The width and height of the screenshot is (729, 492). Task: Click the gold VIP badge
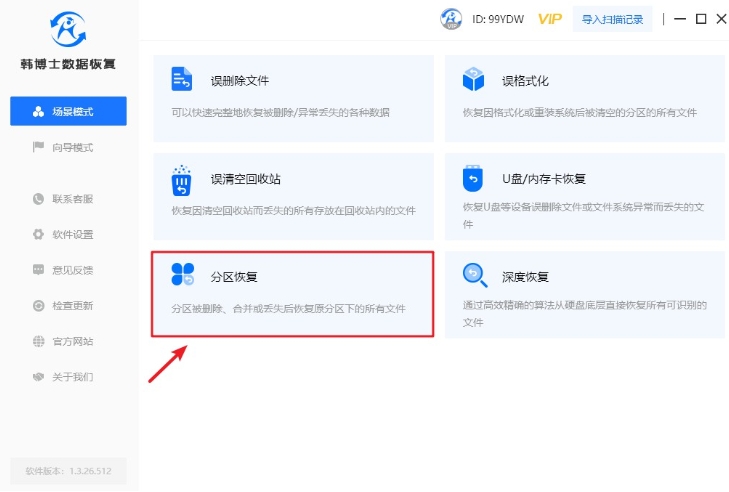[x=549, y=19]
